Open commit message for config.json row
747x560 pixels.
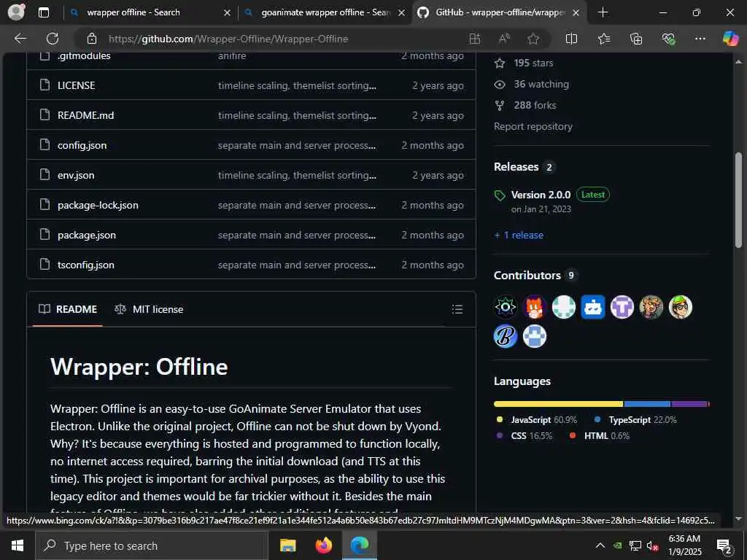coord(297,145)
